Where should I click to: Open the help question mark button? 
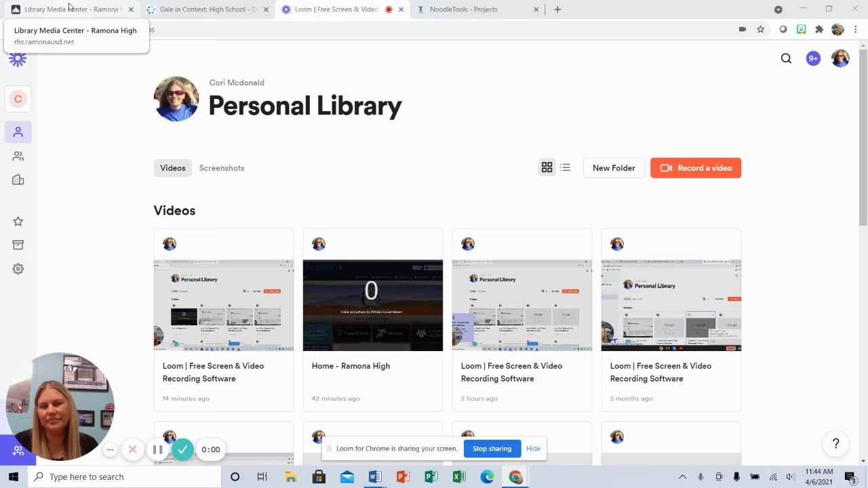tap(836, 444)
